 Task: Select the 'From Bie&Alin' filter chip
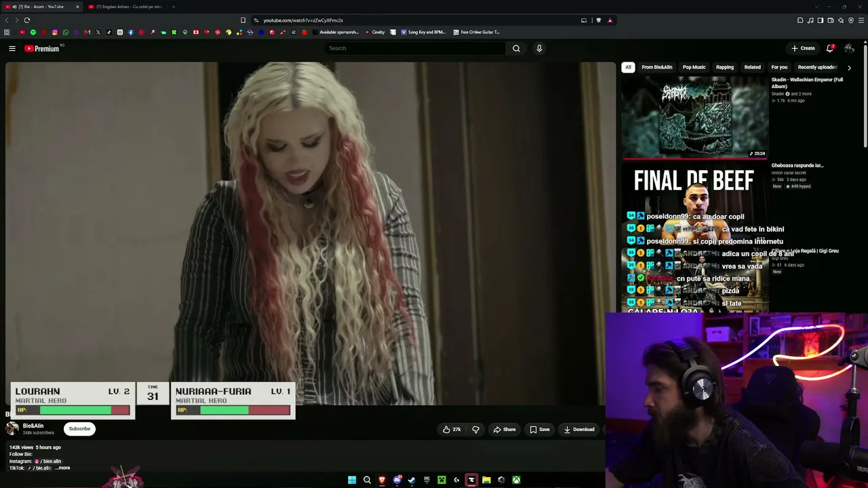pos(656,67)
